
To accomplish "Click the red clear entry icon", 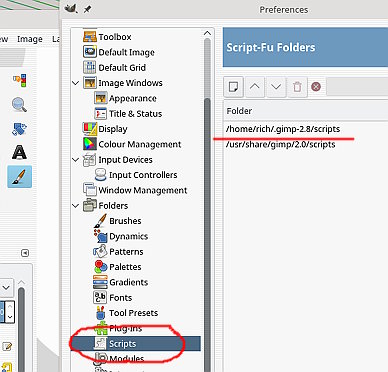I will (x=316, y=87).
